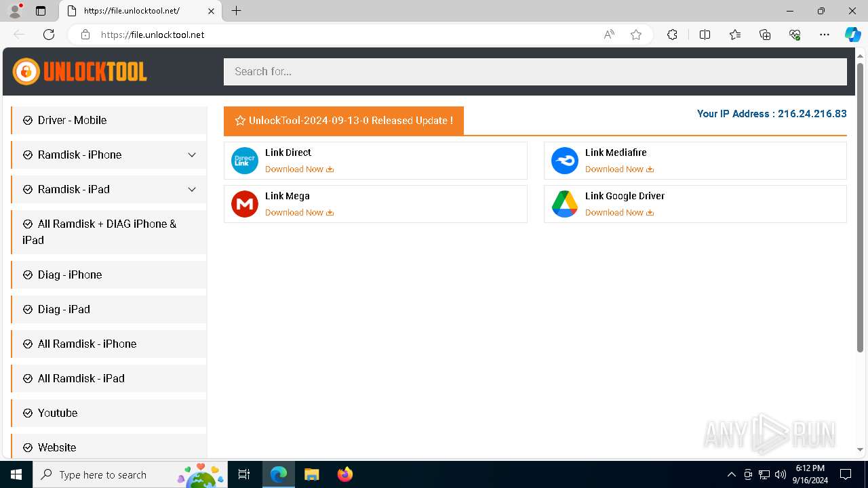Screen dimensions: 868x488
Task: Click the UnlockTool logo
Action: (x=80, y=71)
